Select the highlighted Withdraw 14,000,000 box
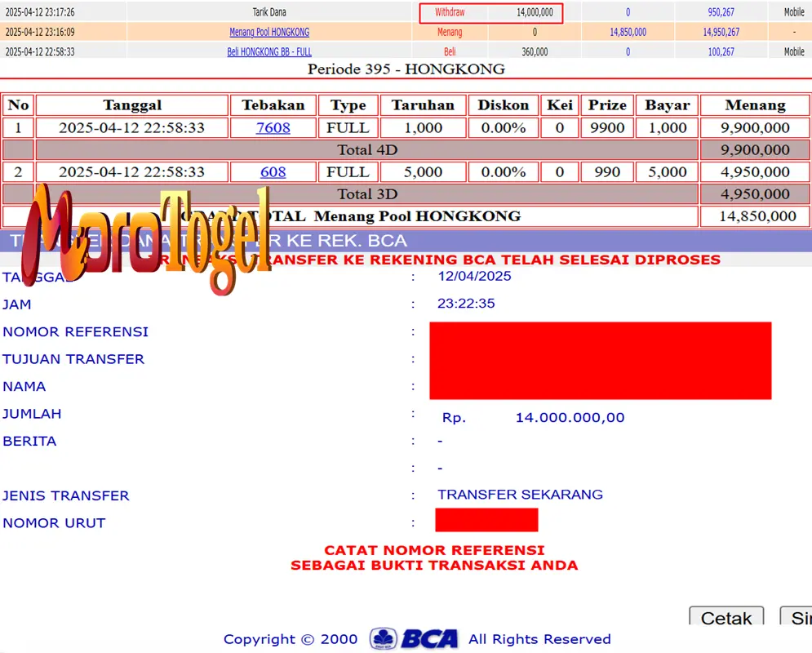The image size is (812, 653). 490,12
